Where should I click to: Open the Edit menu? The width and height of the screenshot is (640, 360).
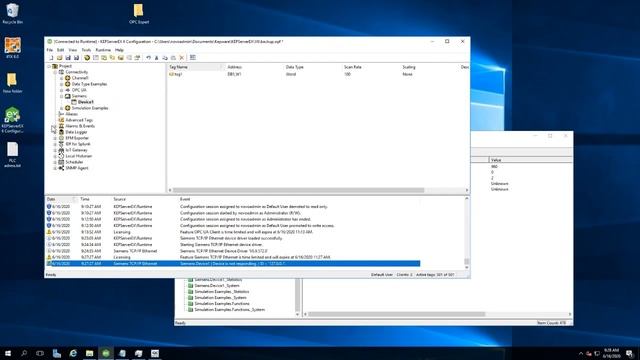pyautogui.click(x=60, y=50)
